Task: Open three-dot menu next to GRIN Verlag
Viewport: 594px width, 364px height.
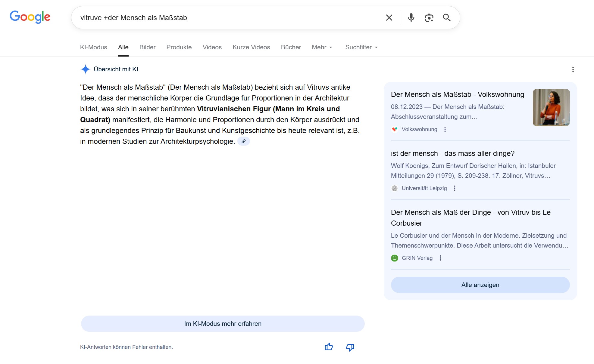Action: tap(440, 258)
